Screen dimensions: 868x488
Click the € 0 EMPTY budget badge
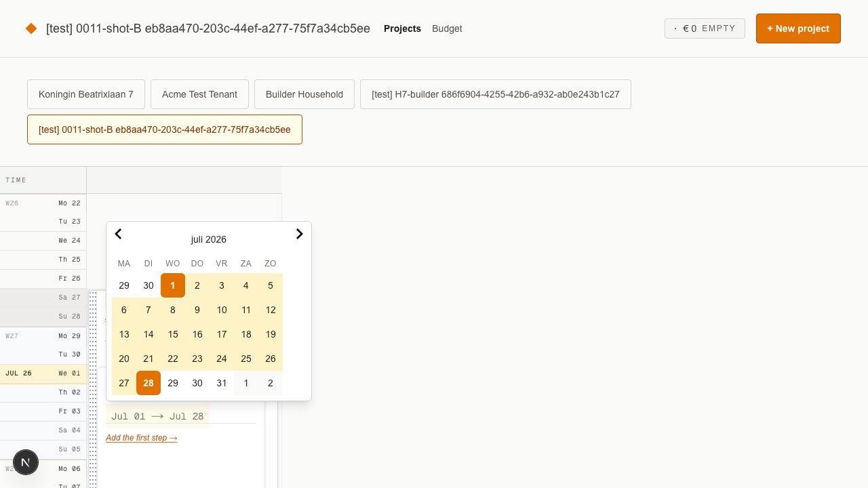[705, 28]
